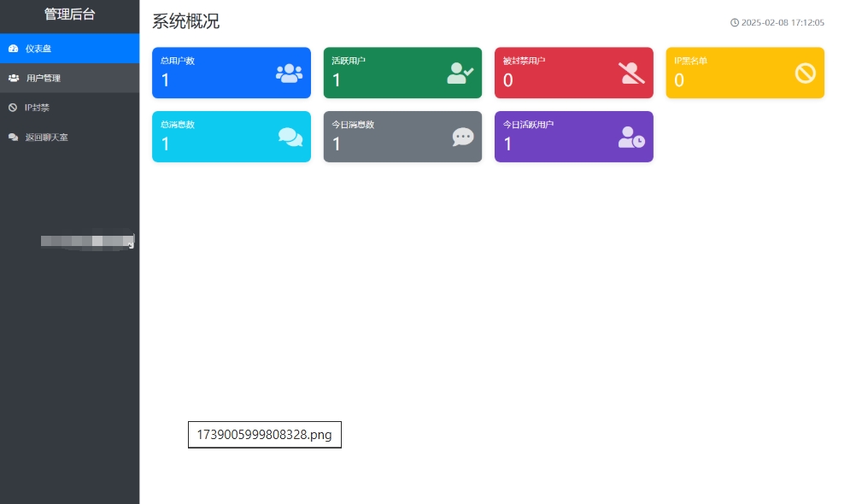Click the group icon on 总用户数 card

(289, 73)
